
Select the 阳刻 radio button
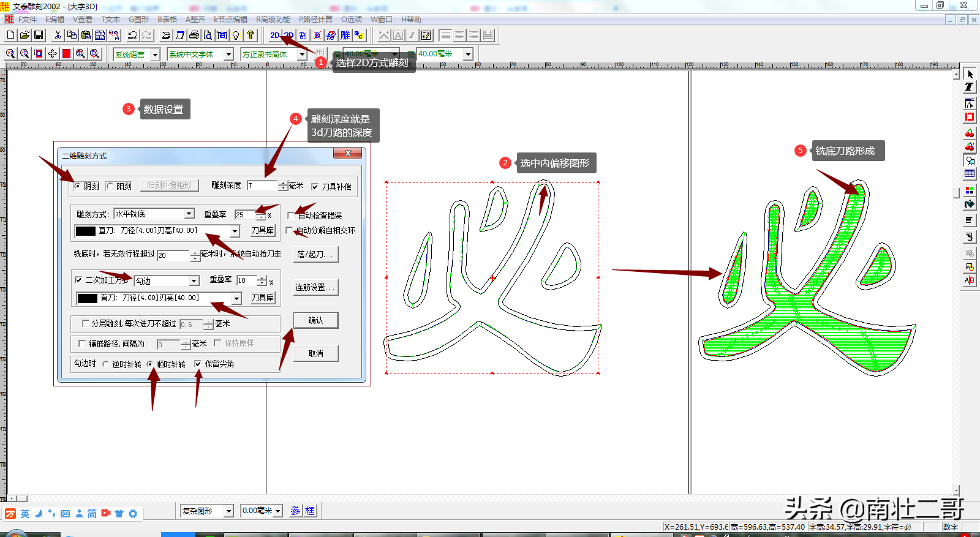pos(110,186)
